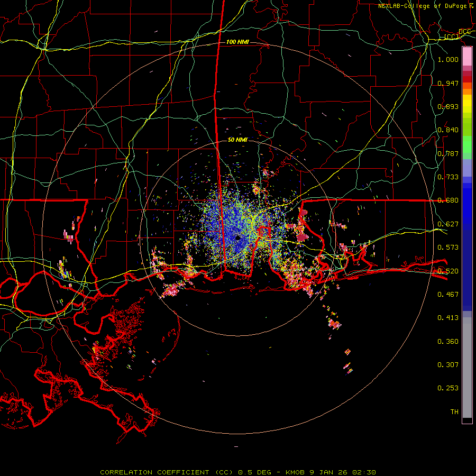Click the KMOB radar site marker triangle
Screen dimensions: 476x476
click(x=237, y=237)
